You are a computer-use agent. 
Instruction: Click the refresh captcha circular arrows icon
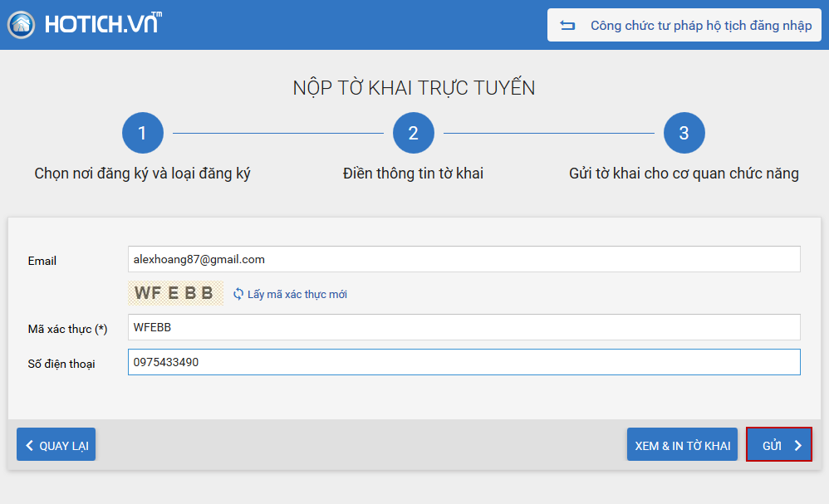coord(238,294)
